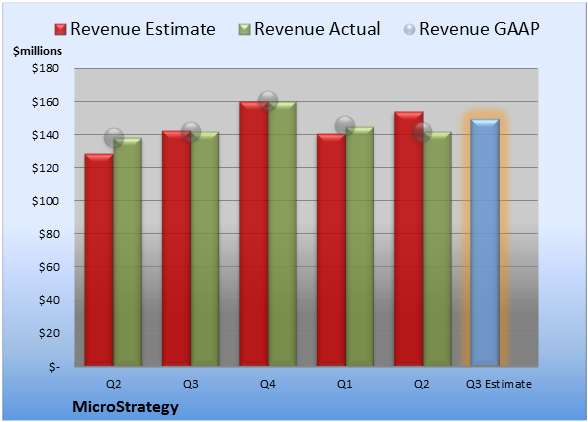588x422 pixels.
Task: Click the "MicroStrategy" chart title
Action: pyautogui.click(x=126, y=407)
